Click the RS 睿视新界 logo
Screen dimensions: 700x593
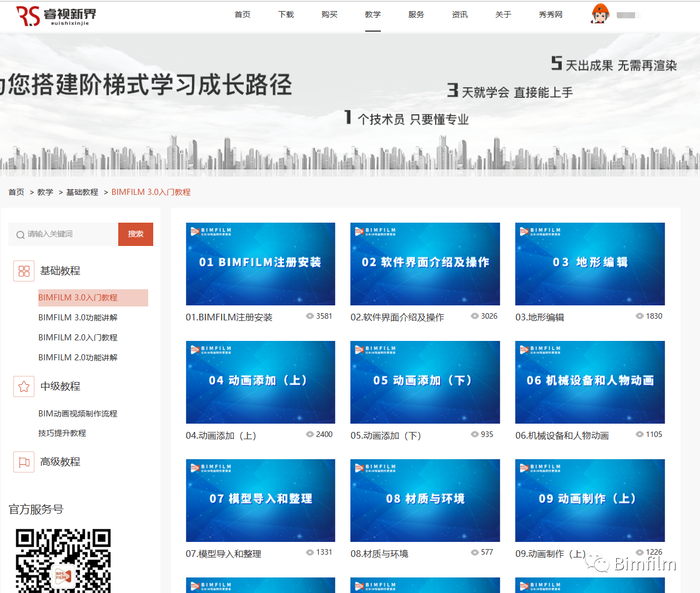point(56,16)
